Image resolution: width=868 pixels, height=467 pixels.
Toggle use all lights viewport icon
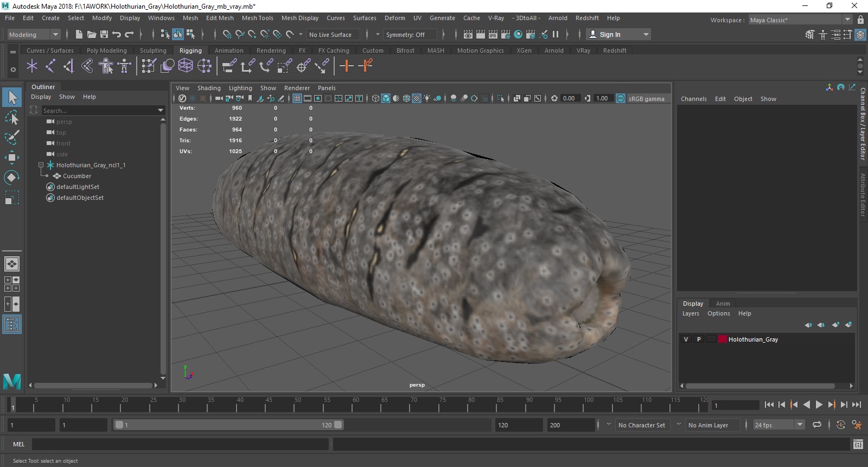427,98
